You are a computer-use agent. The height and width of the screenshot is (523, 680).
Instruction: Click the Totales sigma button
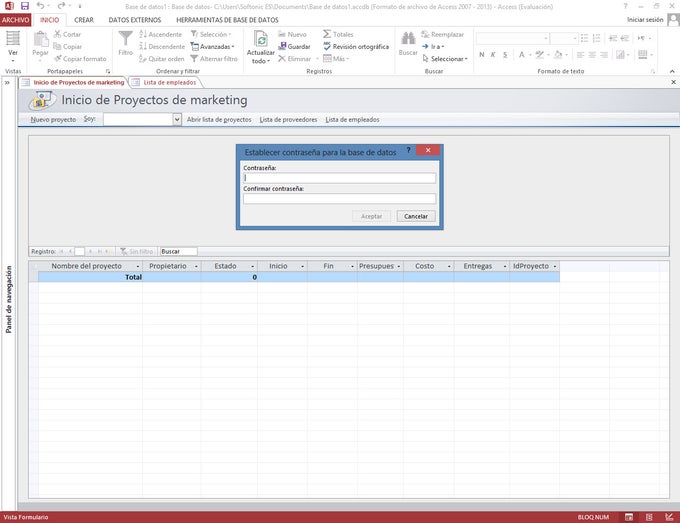point(338,34)
